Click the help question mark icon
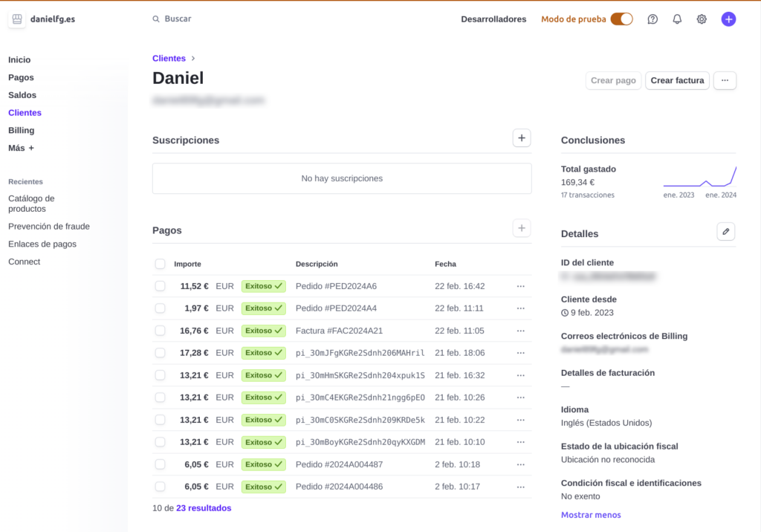 [652, 19]
